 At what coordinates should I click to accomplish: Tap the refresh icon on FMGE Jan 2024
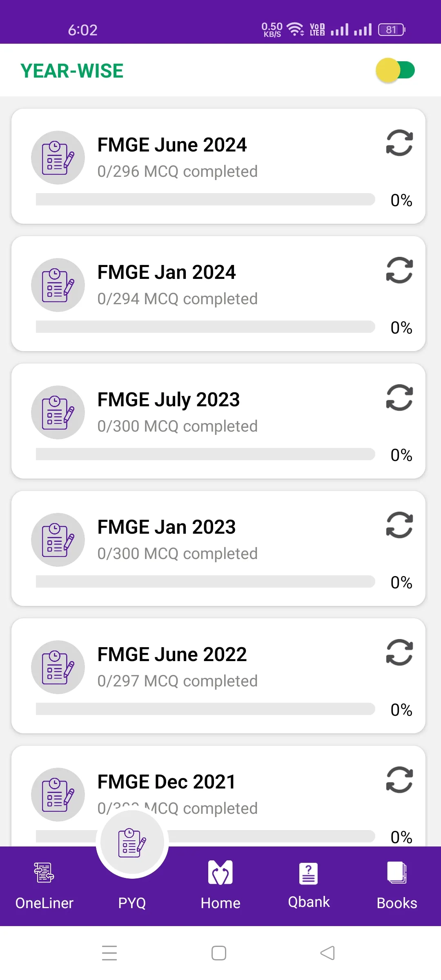399,270
